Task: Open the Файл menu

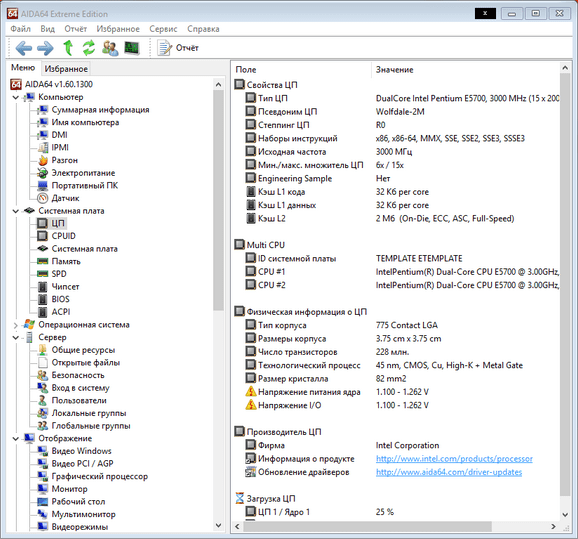Action: tap(21, 29)
